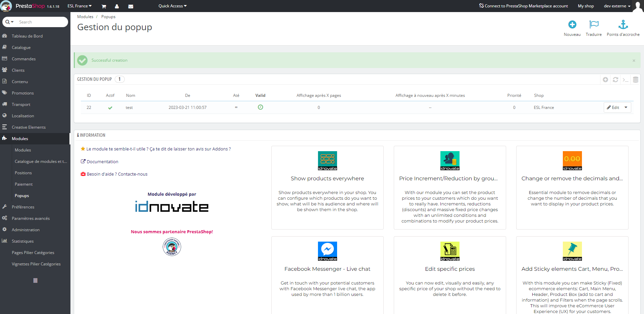Open Edit specific prices module icon
The width and height of the screenshot is (644, 314).
coord(450,251)
